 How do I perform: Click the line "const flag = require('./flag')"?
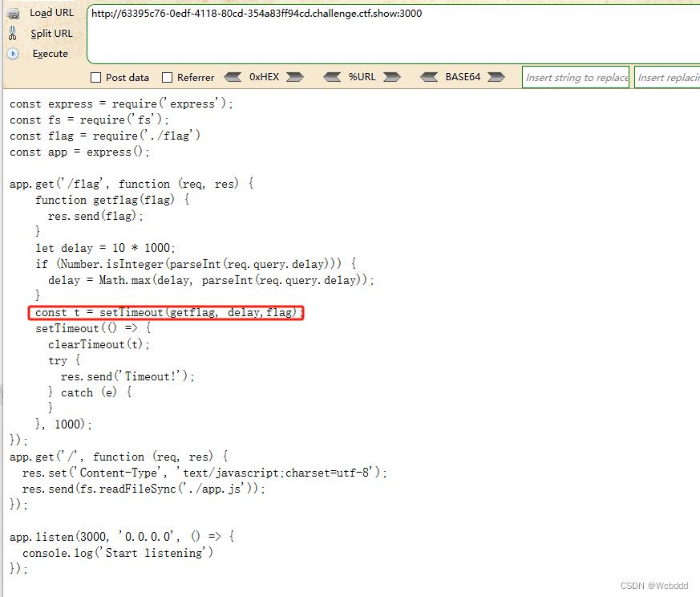(x=105, y=136)
